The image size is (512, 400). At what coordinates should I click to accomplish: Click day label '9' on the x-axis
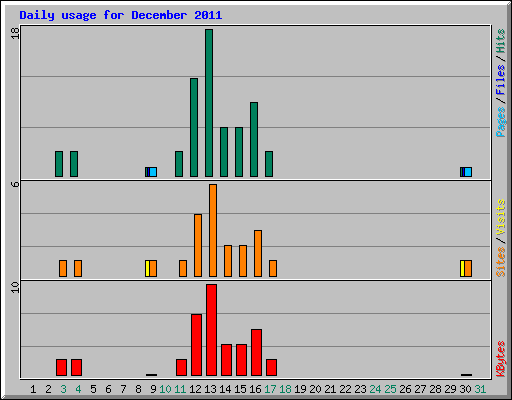[x=153, y=389]
